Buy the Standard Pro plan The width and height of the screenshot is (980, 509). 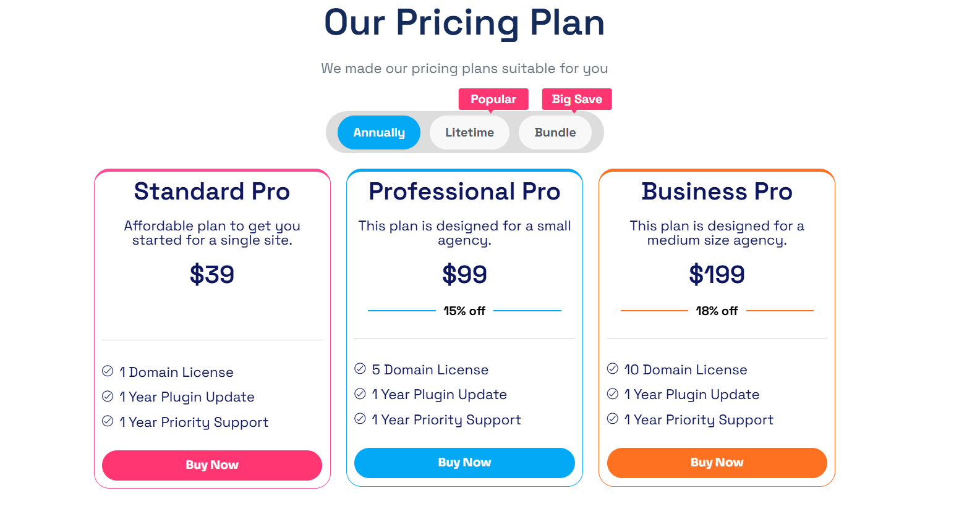pyautogui.click(x=212, y=465)
